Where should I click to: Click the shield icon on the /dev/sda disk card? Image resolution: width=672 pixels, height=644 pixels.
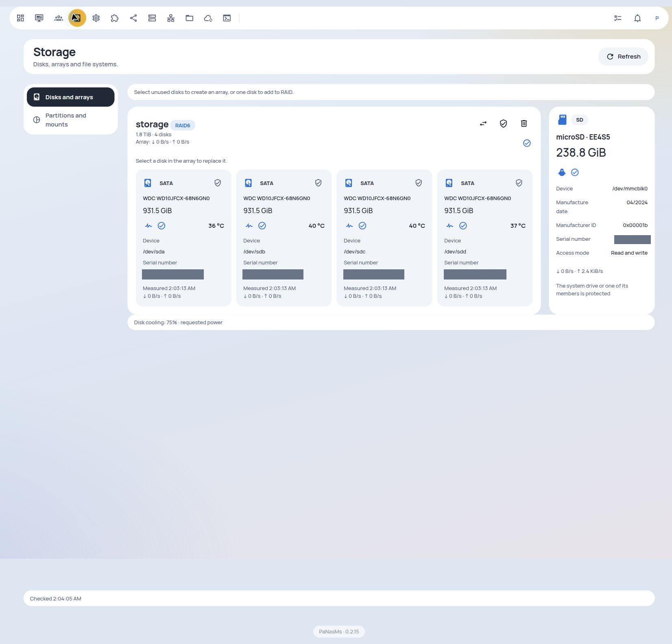pos(218,183)
